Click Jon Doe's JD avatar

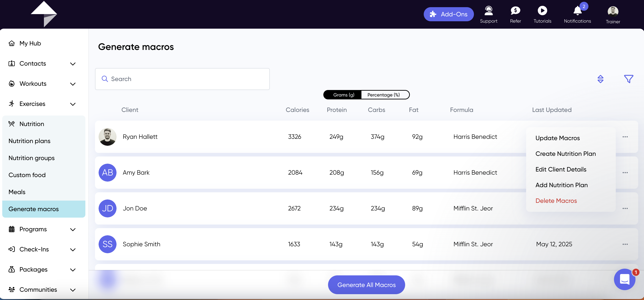pos(108,208)
